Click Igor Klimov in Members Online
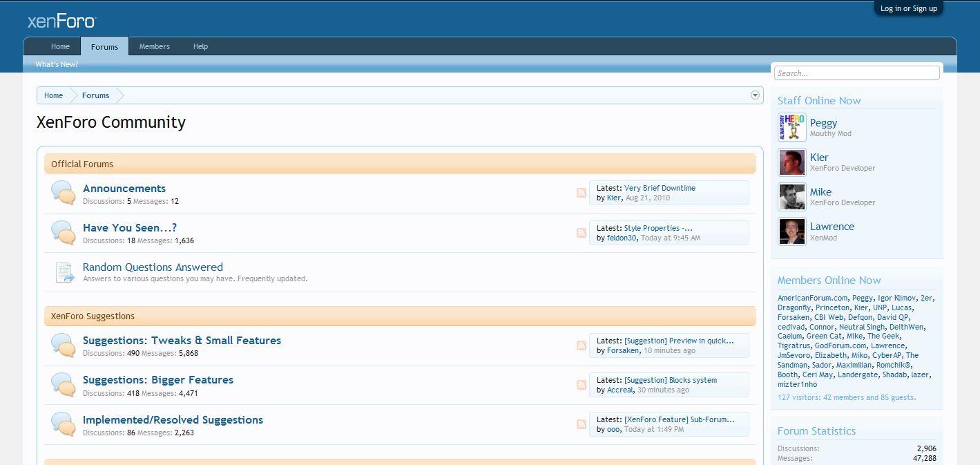Screen dimensions: 980x465 click(896, 298)
